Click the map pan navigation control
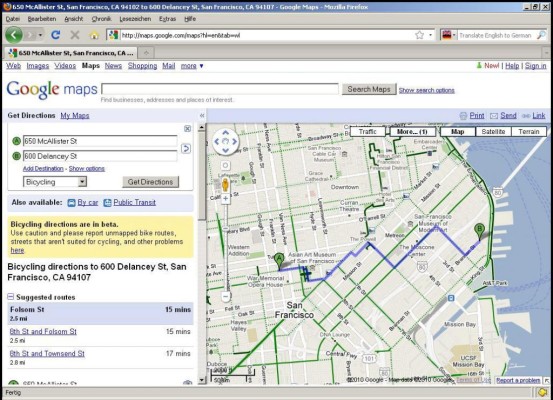 (225, 142)
